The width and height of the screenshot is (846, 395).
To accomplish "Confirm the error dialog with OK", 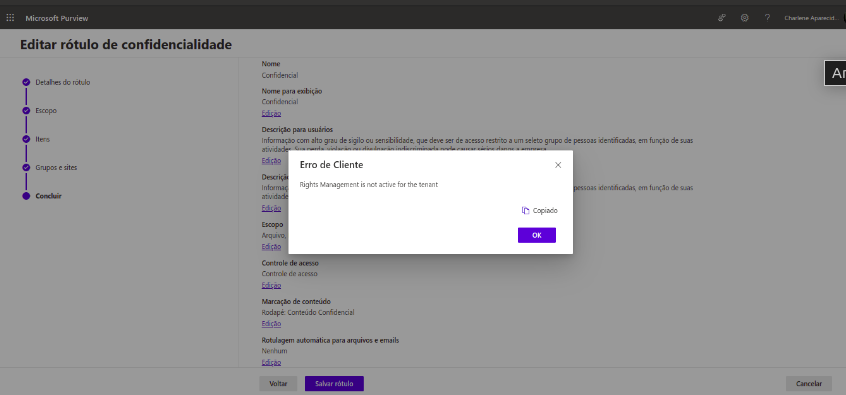I will tap(537, 235).
